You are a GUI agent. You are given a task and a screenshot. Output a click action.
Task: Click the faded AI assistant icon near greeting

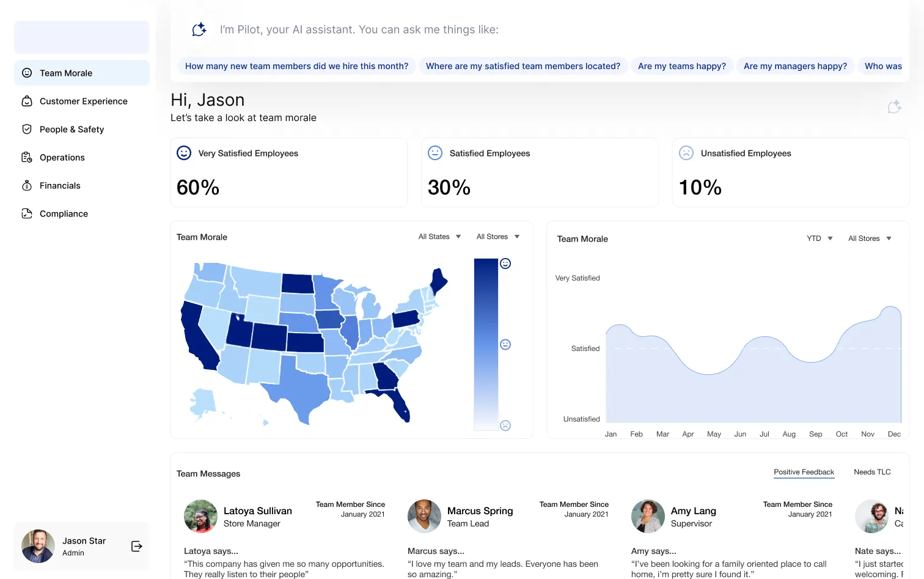click(x=894, y=107)
